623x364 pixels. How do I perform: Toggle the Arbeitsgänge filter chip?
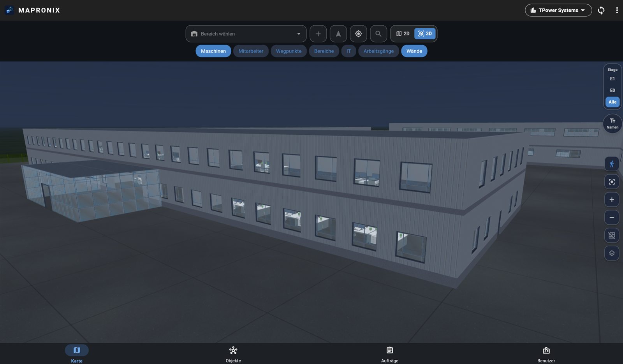(378, 51)
